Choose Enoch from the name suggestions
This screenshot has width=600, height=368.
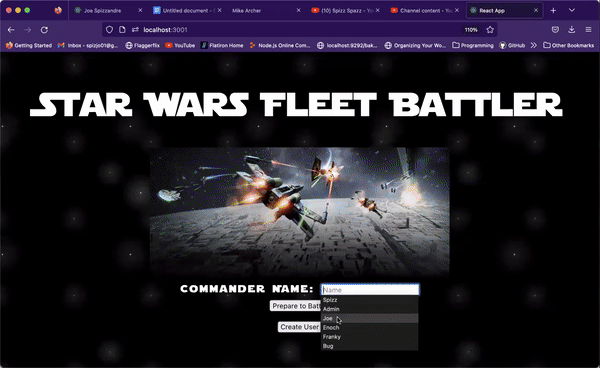tap(369, 327)
